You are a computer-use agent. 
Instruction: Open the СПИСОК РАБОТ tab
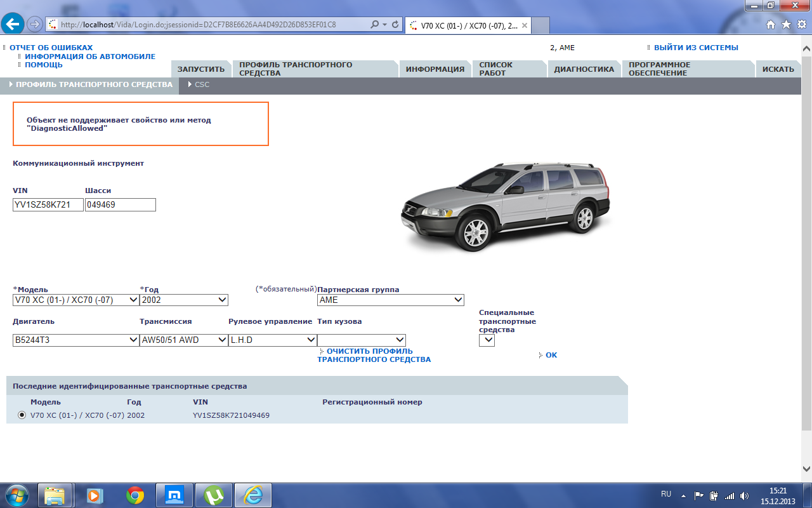495,69
